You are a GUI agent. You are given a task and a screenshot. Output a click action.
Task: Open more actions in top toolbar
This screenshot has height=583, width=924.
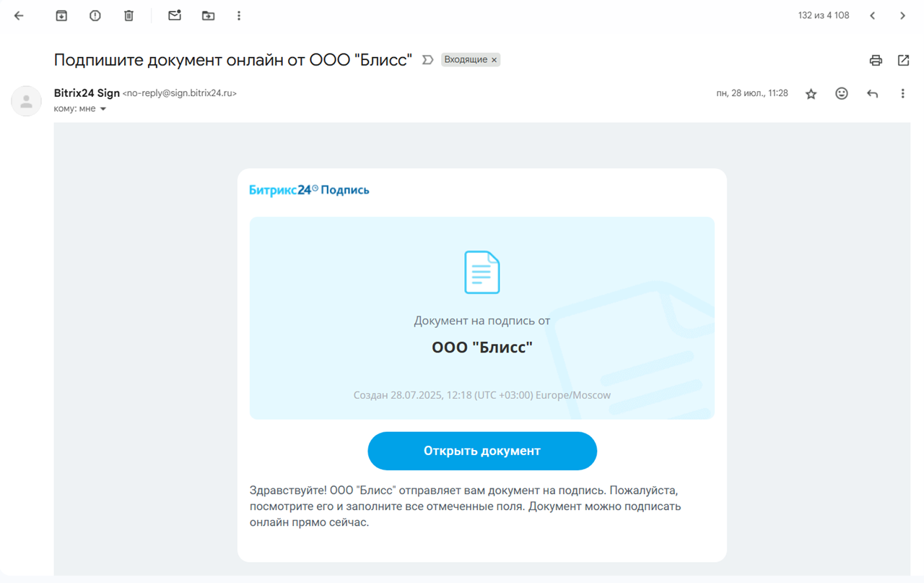pyautogui.click(x=239, y=16)
